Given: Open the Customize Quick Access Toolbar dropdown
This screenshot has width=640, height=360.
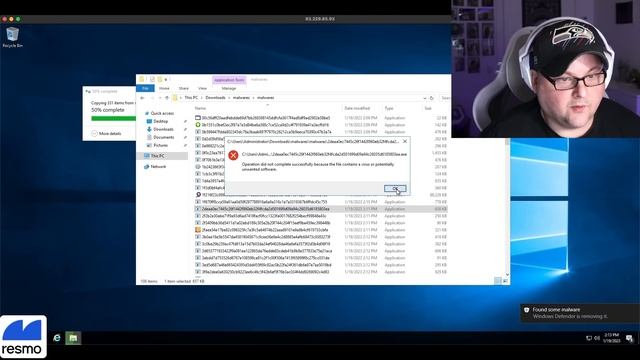Looking at the screenshot, I should tap(166, 80).
